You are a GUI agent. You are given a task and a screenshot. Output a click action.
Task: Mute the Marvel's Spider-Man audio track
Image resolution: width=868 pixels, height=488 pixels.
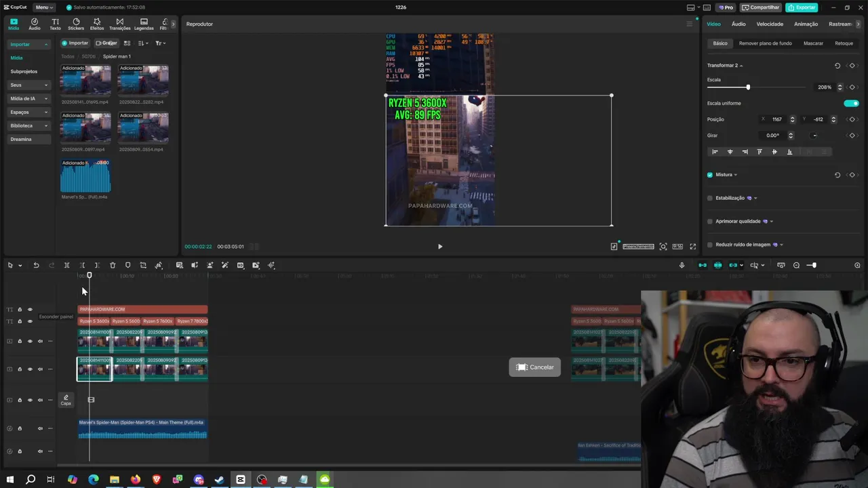click(x=40, y=428)
